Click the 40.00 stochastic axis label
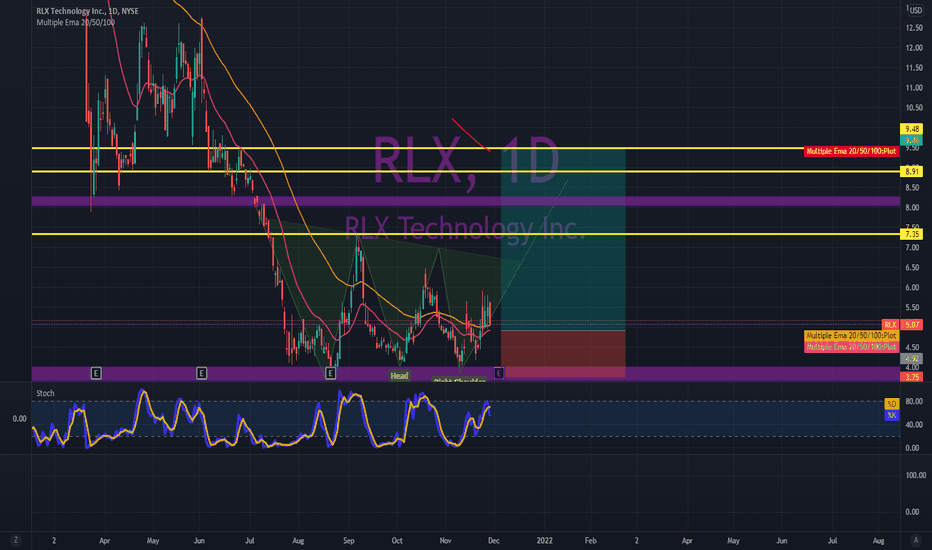The image size is (932, 550). coord(914,425)
